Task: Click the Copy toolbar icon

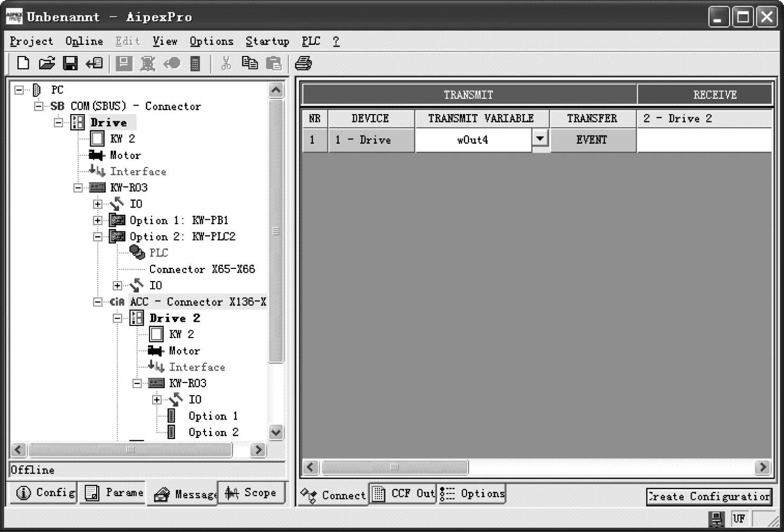Action: pos(249,63)
